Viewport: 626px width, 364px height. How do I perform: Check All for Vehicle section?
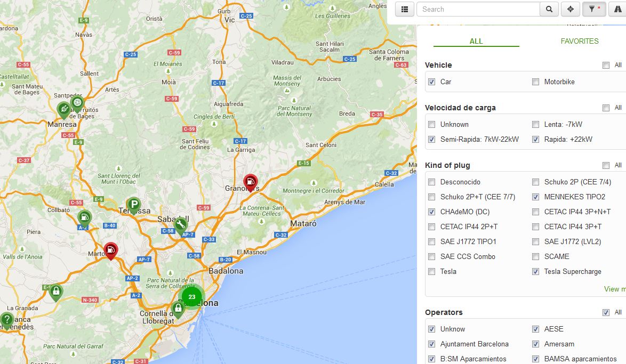606,65
